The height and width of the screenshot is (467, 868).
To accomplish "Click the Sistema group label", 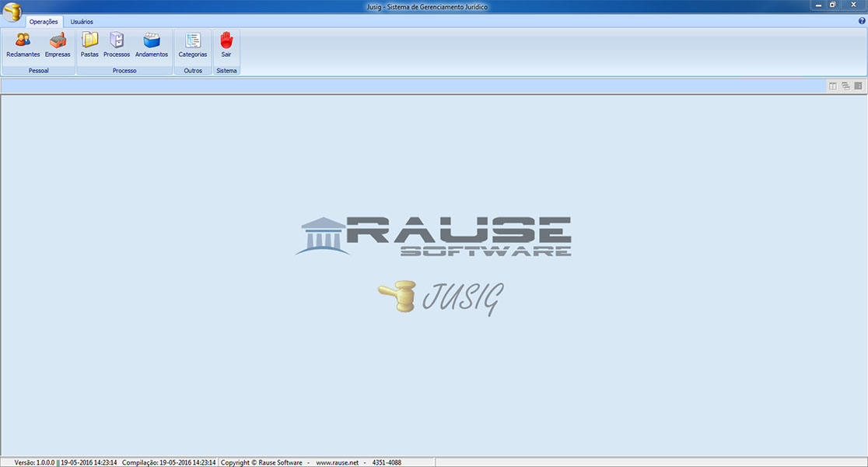I will (226, 71).
